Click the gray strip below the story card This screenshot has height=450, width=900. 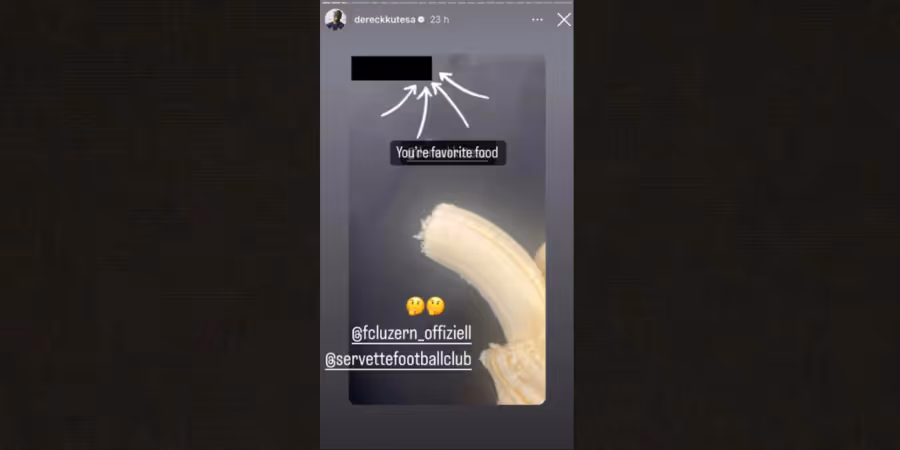447,428
